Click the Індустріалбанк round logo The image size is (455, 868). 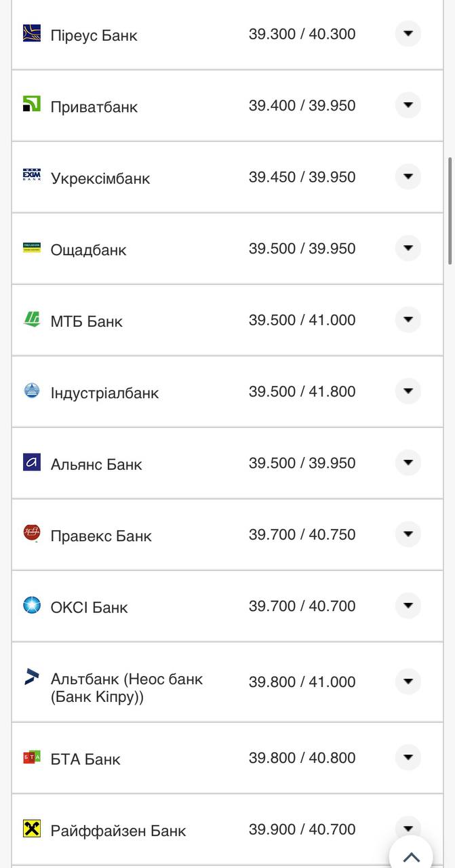[x=32, y=391]
